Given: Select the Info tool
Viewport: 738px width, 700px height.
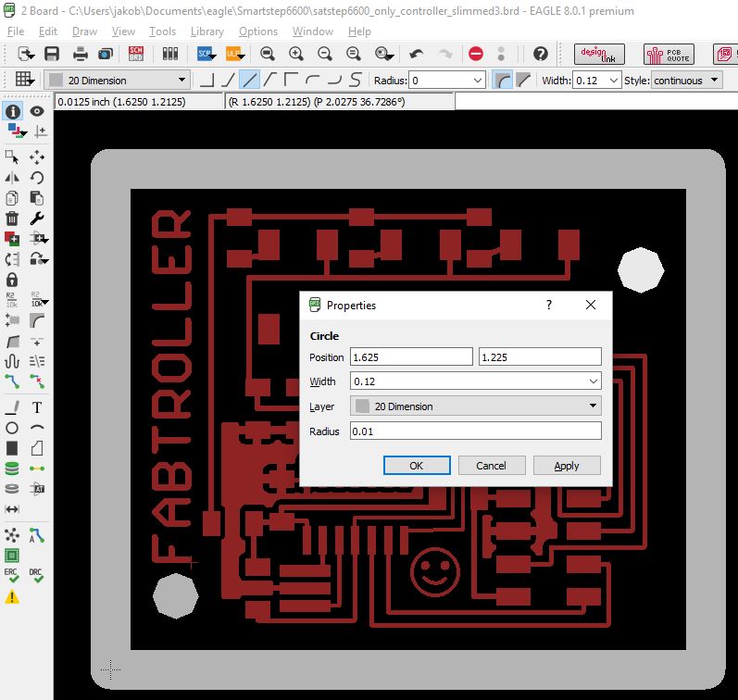Looking at the screenshot, I should [x=12, y=111].
